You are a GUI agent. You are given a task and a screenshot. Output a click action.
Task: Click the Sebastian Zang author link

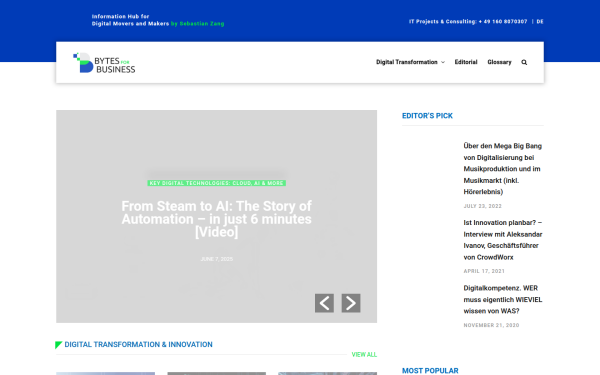[197, 24]
